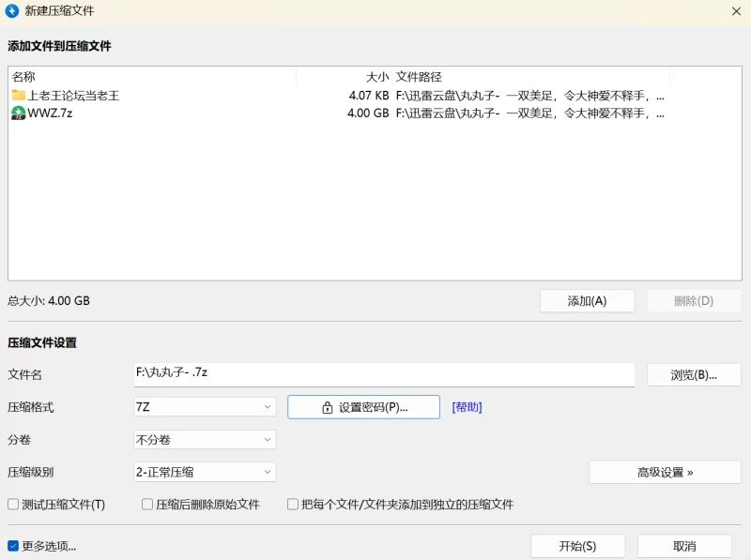Click the green archive icon beside WWZ.7z
The height and width of the screenshot is (560, 751).
point(17,114)
